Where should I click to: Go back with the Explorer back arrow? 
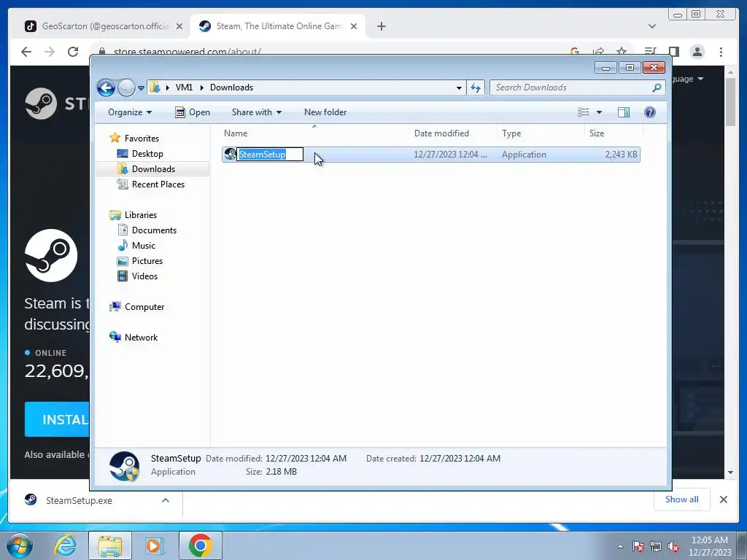(106, 87)
